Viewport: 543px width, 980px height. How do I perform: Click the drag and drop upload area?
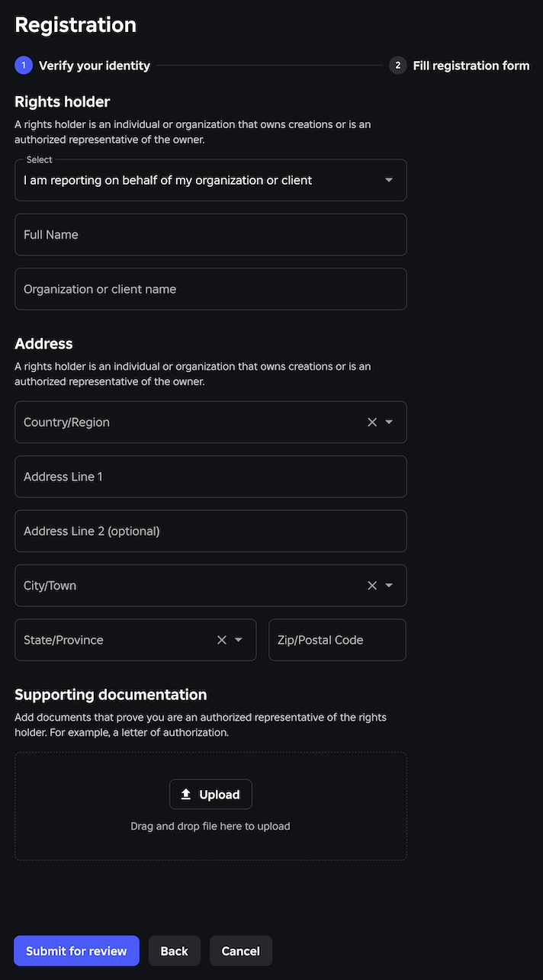(210, 826)
